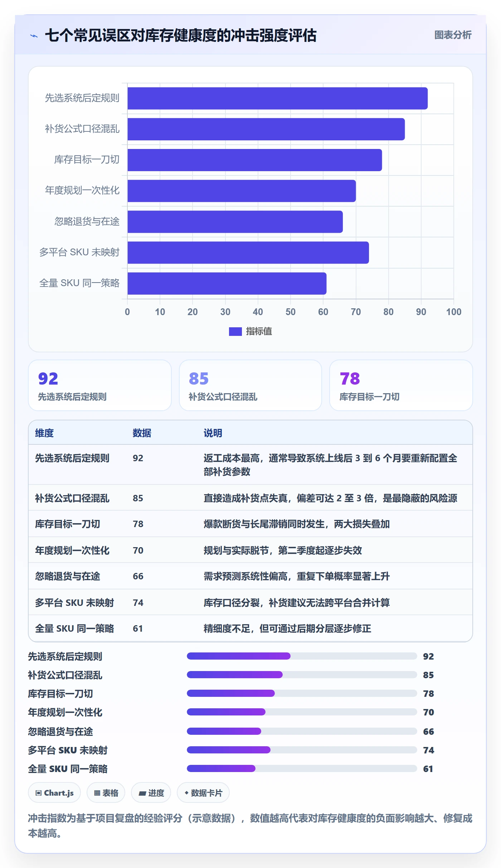Click the footnote text about 冲击指数
The width and height of the screenshot is (501, 868).
[x=250, y=826]
